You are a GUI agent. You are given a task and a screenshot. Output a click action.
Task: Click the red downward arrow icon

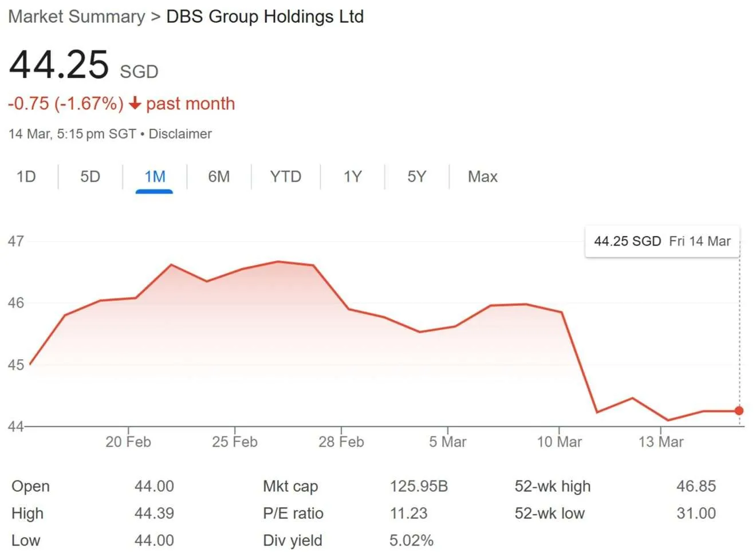click(x=136, y=104)
